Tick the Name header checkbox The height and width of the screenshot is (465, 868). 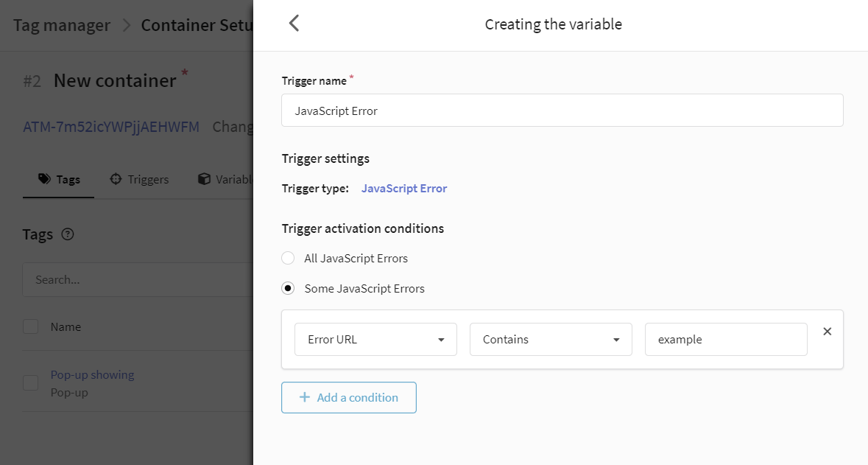click(30, 326)
